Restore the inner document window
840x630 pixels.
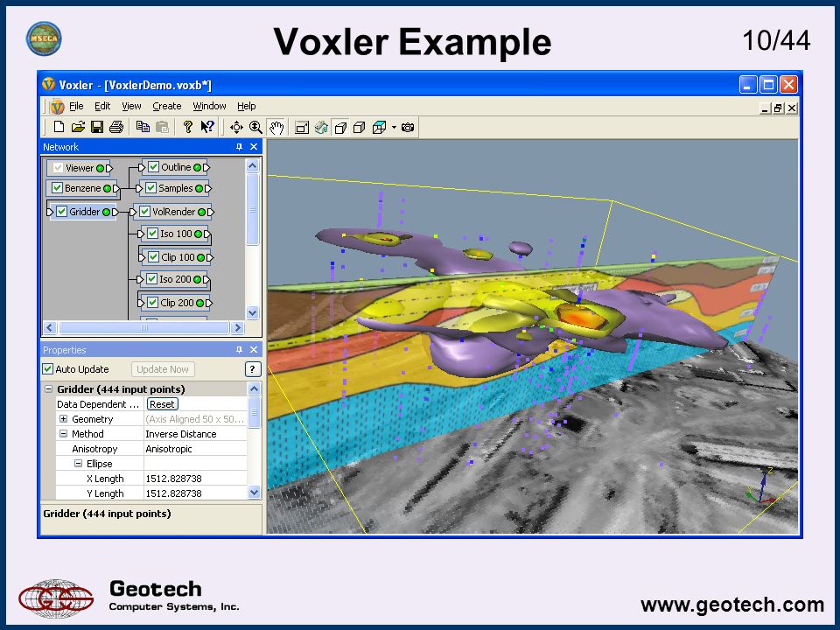pos(779,108)
